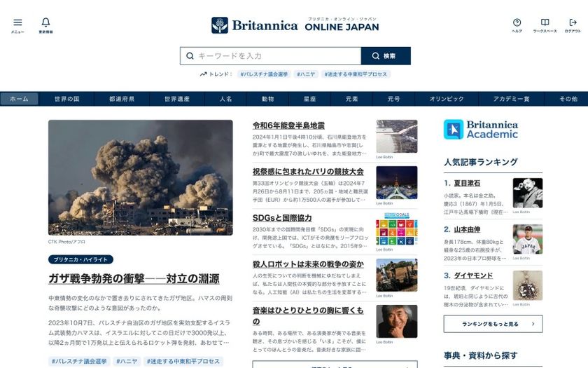
Task: Click chevron on ランキングをもっと見る button
Action: coord(533,324)
